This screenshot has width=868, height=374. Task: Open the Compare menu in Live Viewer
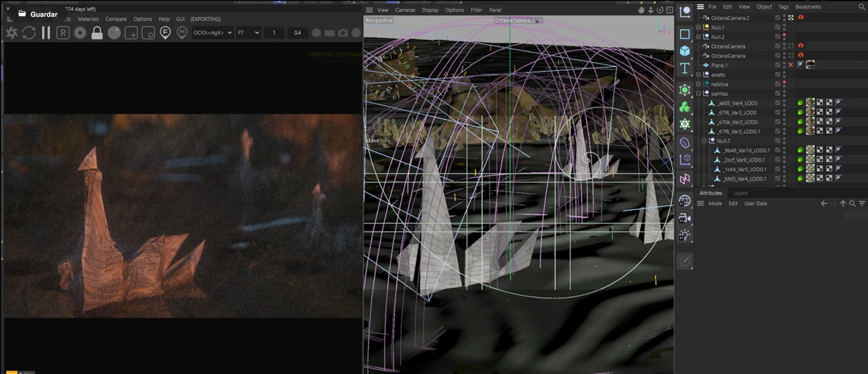pyautogui.click(x=116, y=19)
